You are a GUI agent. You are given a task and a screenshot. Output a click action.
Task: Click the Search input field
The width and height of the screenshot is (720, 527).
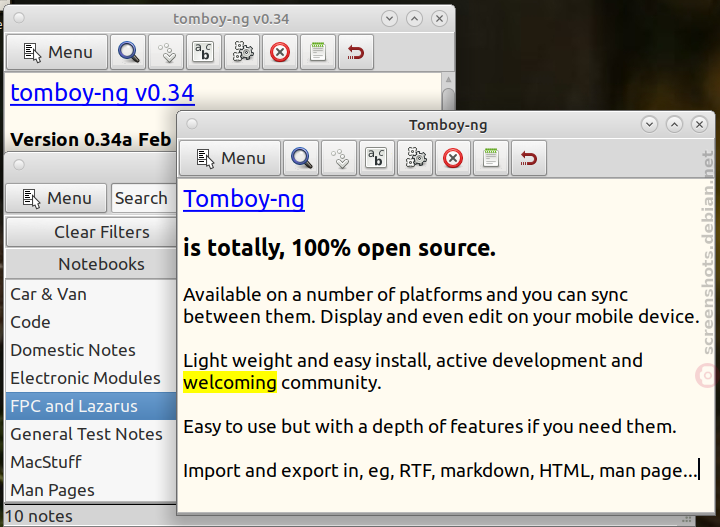[144, 198]
